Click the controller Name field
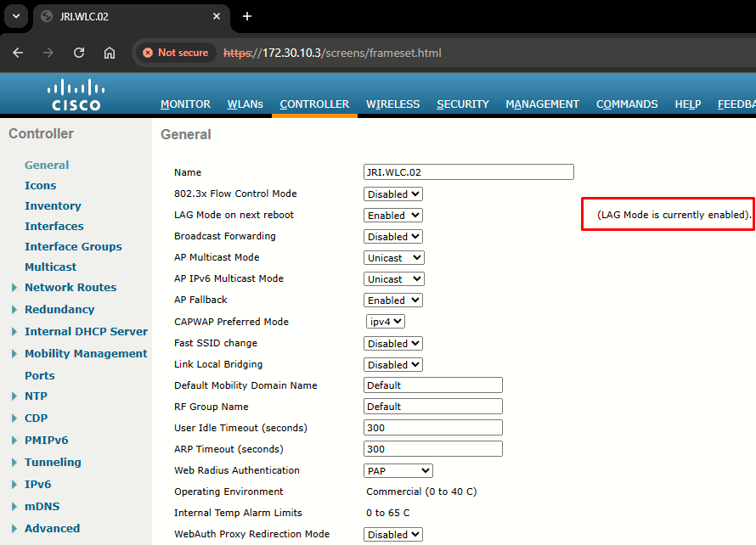The width and height of the screenshot is (756, 545). click(469, 172)
